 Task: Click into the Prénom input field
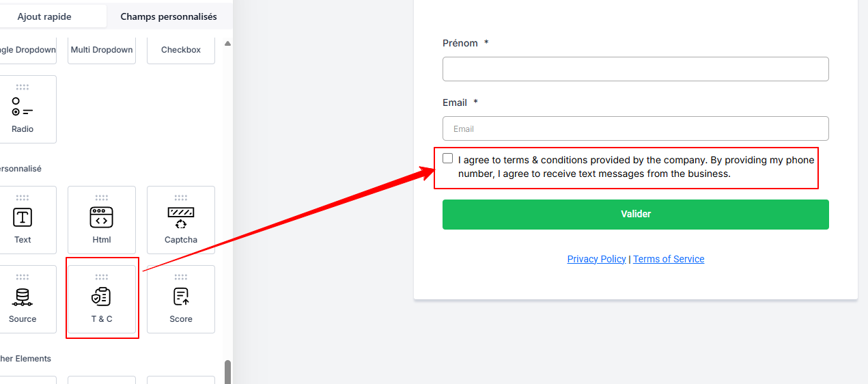tap(635, 69)
